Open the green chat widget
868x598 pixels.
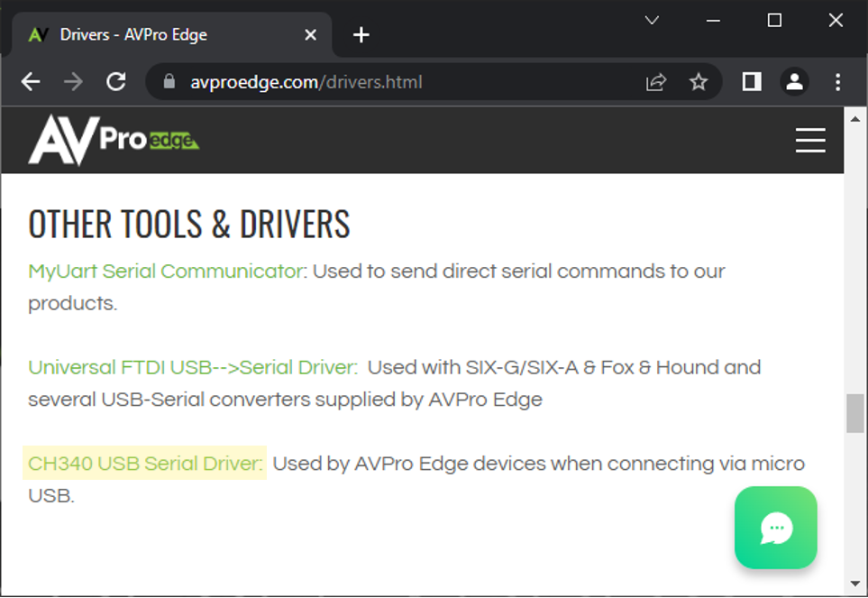click(x=775, y=527)
